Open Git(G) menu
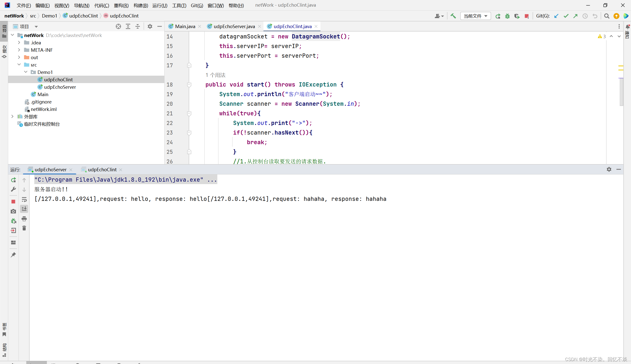Image resolution: width=631 pixels, height=364 pixels. coord(197,5)
